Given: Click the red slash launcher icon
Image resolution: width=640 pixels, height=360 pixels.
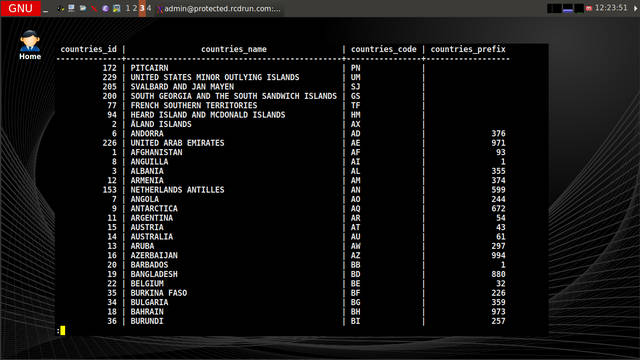Looking at the screenshot, I should click(x=94, y=8).
